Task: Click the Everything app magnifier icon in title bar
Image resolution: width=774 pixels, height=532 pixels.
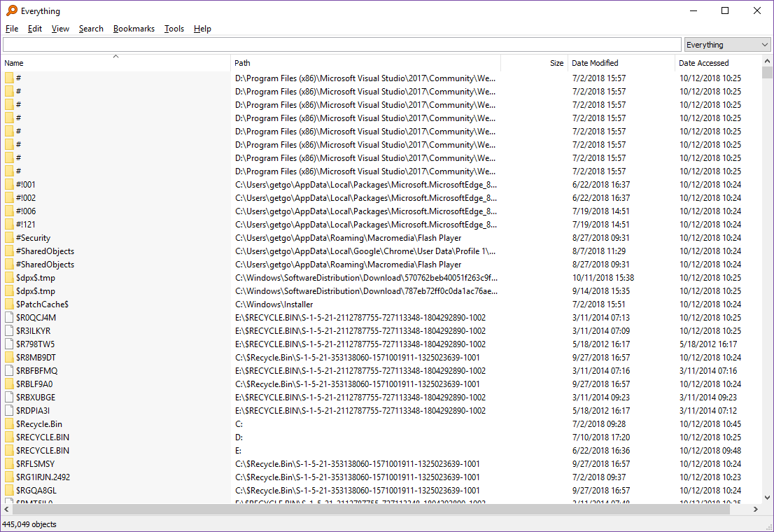Action: tap(12, 10)
